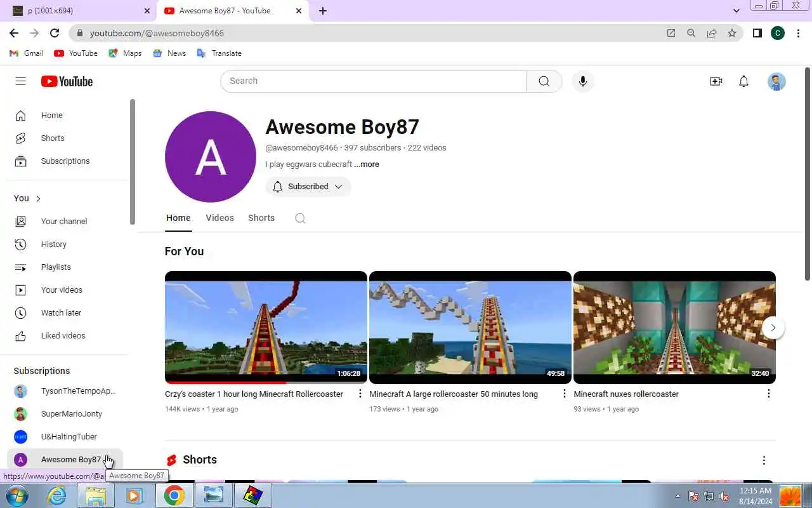Viewport: 812px width, 508px height.
Task: Open zoom magnifier in address bar
Action: pyautogui.click(x=691, y=33)
